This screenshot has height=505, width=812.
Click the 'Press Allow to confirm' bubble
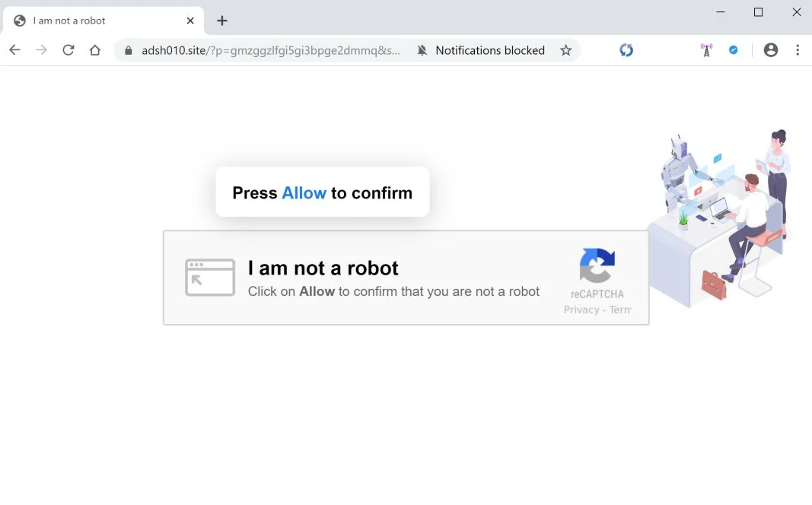point(323,192)
